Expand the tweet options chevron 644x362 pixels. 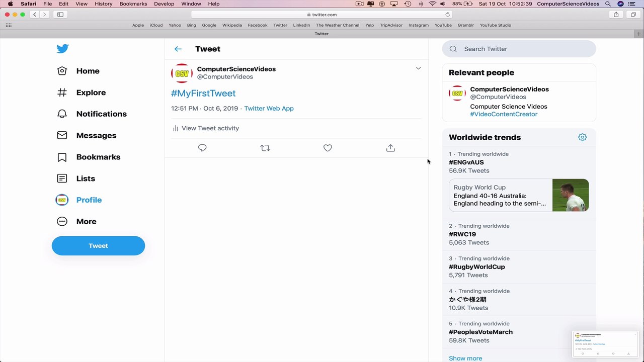(x=418, y=68)
